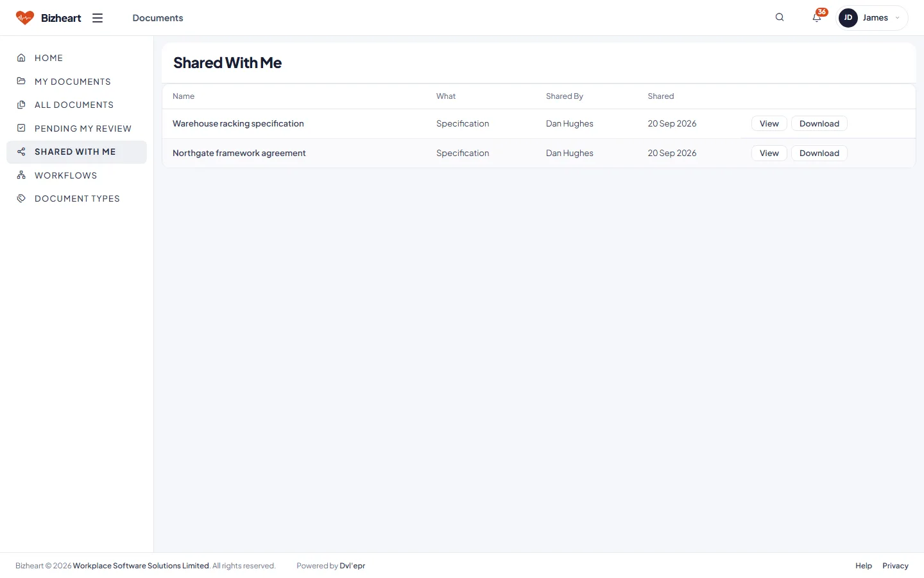Select Shared With Me sidebar item
Image resolution: width=924 pixels, height=578 pixels.
(76, 152)
